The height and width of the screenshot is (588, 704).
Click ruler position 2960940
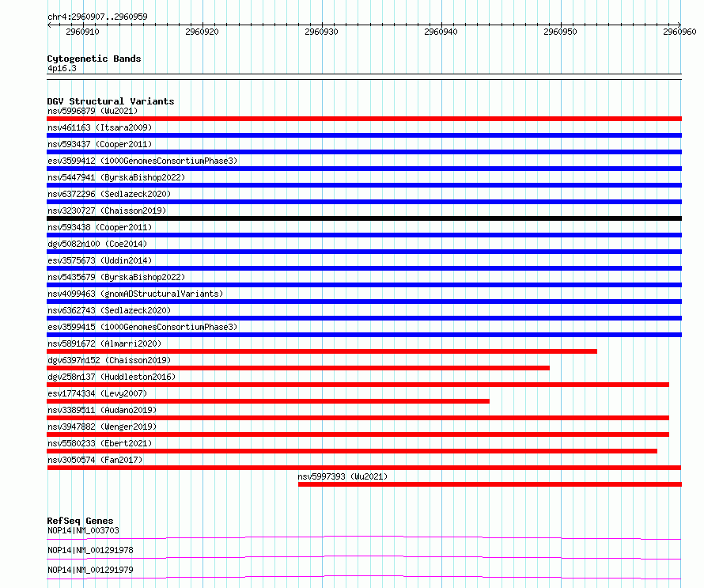tap(441, 32)
